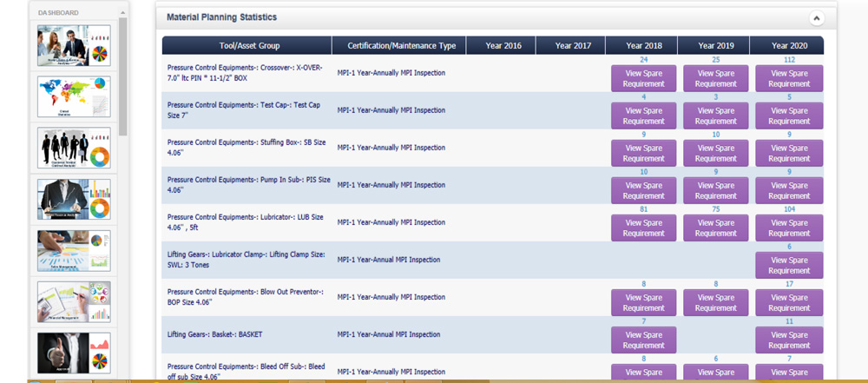Screen dimensions: 868x383
Task: View 2019 spare requirement for Lubricator
Action: [715, 228]
